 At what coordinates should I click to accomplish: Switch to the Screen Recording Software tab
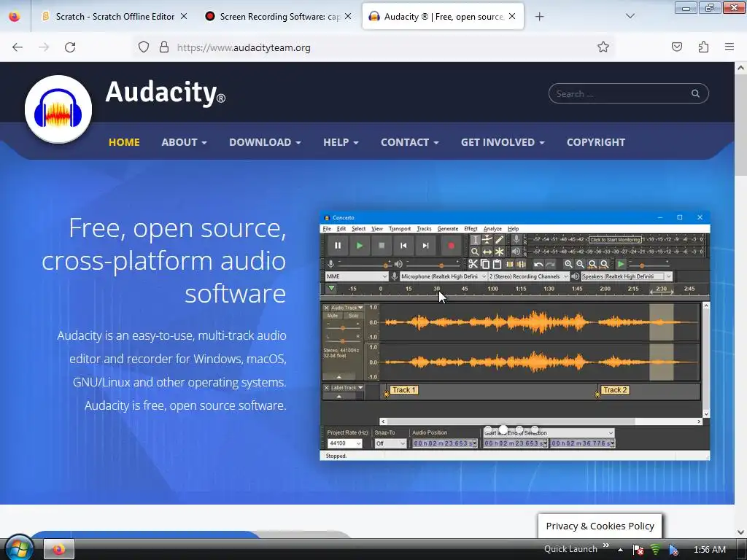(279, 16)
